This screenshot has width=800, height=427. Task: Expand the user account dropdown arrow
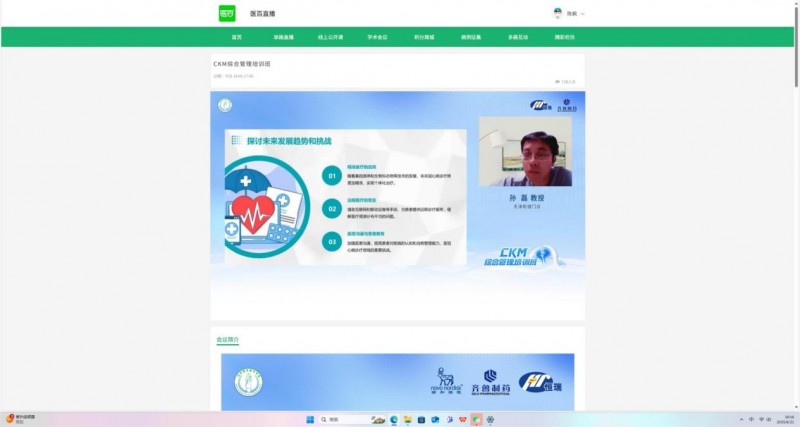[x=583, y=14]
